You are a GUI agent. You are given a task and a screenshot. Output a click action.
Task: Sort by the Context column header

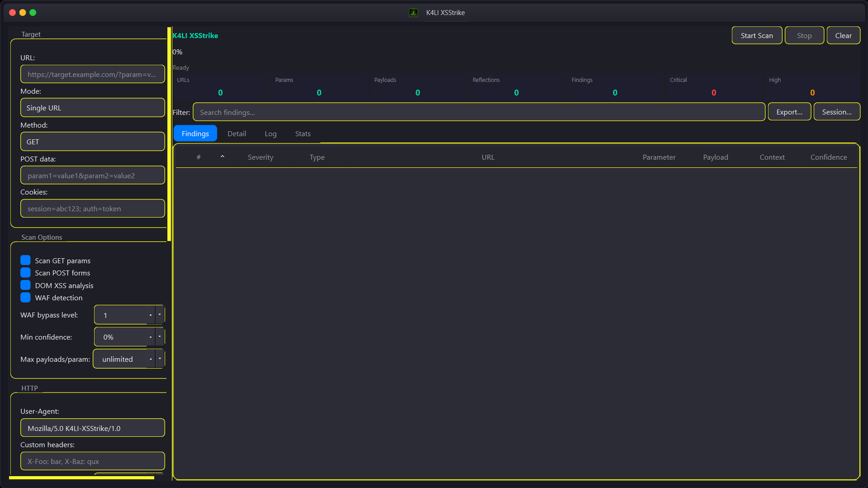click(772, 157)
